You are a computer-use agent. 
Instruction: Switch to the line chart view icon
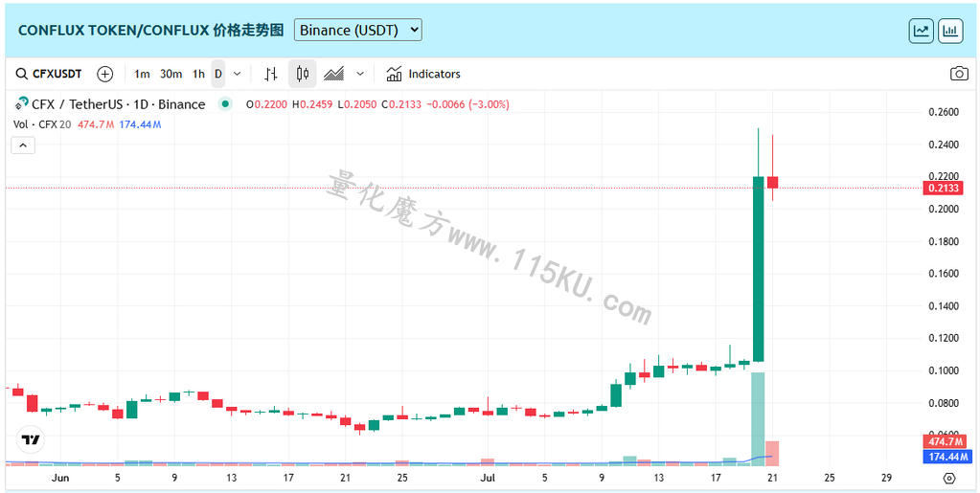tap(922, 31)
